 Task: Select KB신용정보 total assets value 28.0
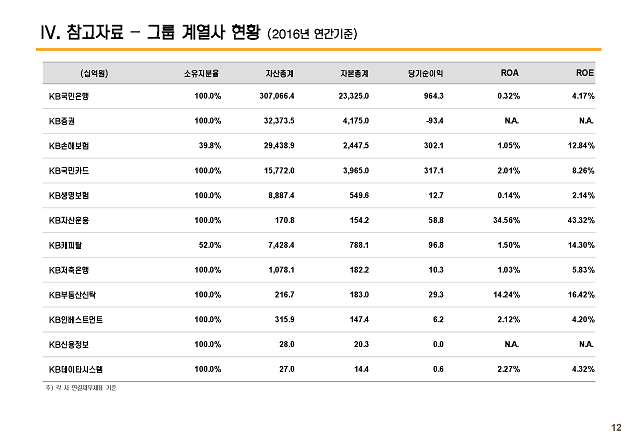287,345
